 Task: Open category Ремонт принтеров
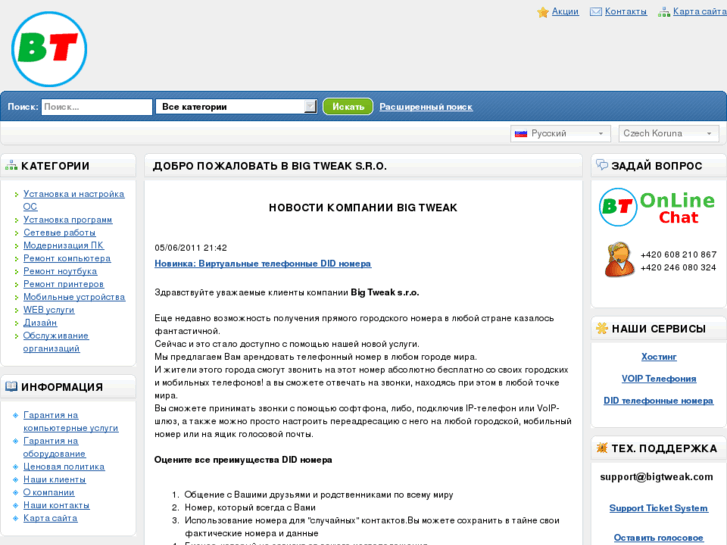(x=64, y=284)
